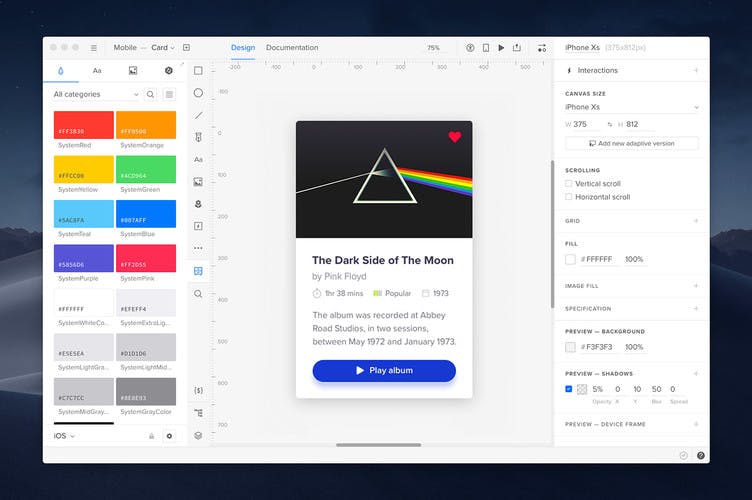Expand the Grid section
The image size is (752, 500).
pos(696,221)
